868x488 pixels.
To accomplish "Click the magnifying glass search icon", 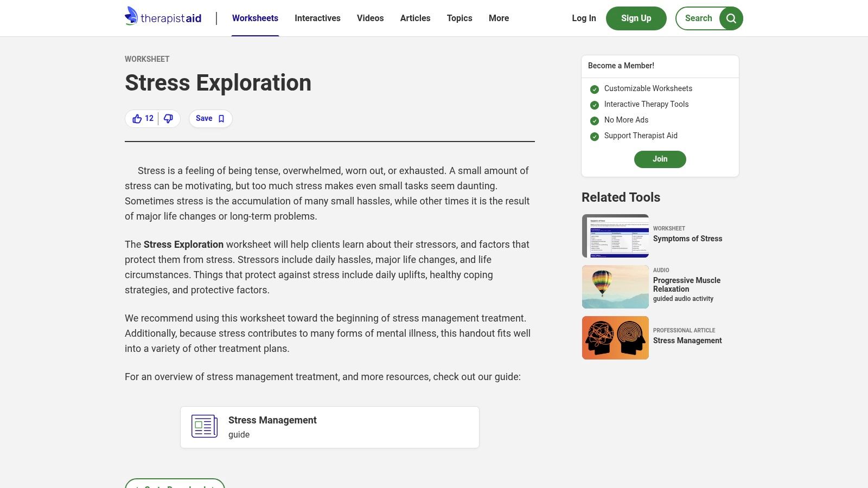I will point(731,18).
